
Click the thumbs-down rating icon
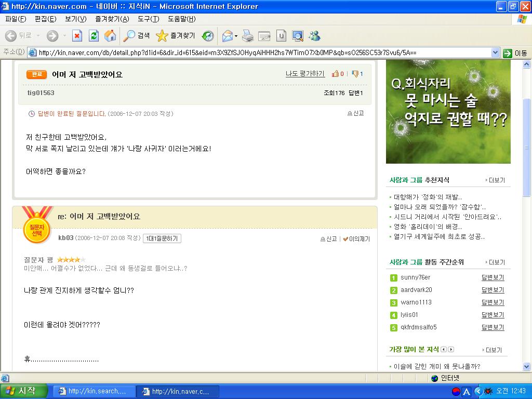tap(355, 74)
